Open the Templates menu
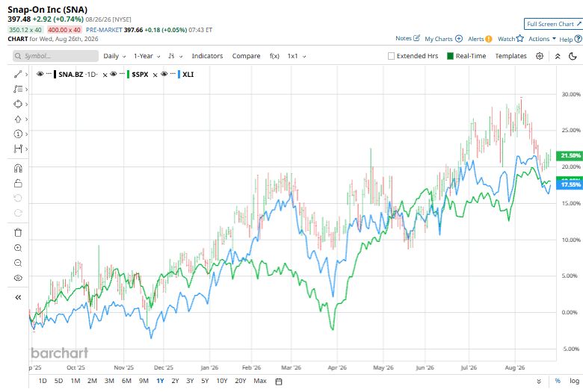 (x=510, y=56)
